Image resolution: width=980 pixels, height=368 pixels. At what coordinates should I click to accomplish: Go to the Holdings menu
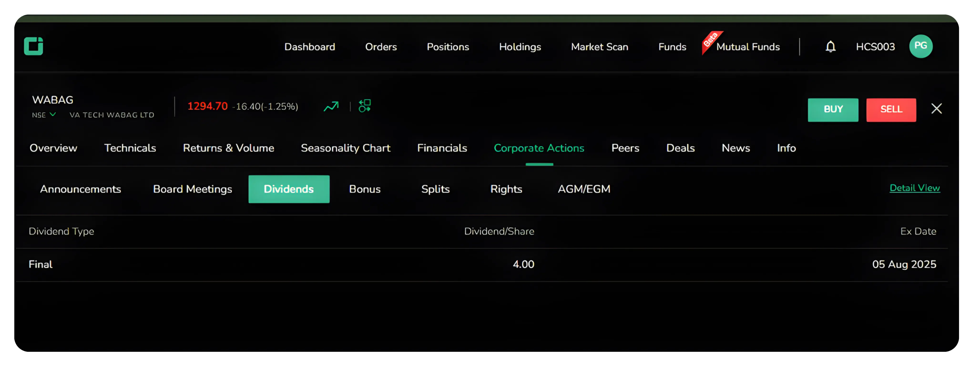click(520, 47)
